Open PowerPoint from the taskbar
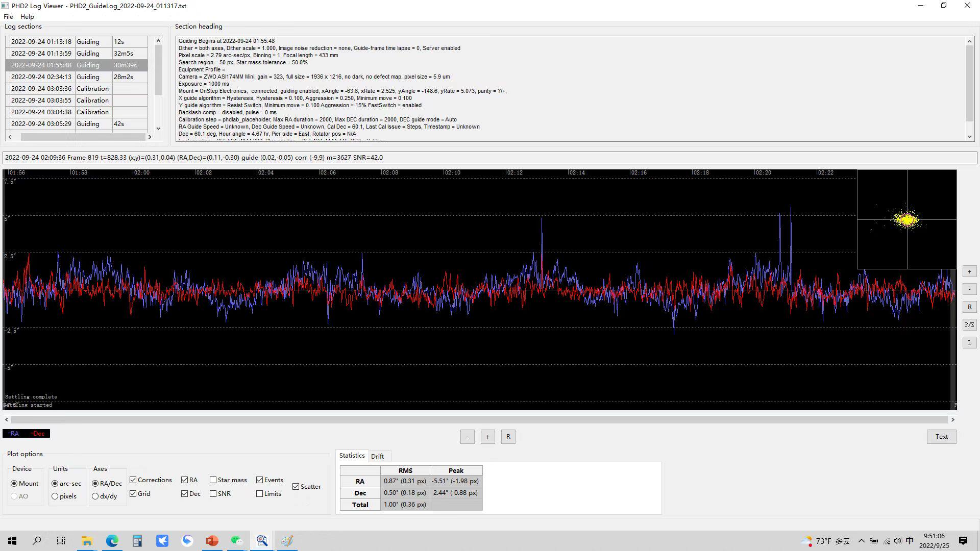The height and width of the screenshot is (551, 980). tap(212, 541)
